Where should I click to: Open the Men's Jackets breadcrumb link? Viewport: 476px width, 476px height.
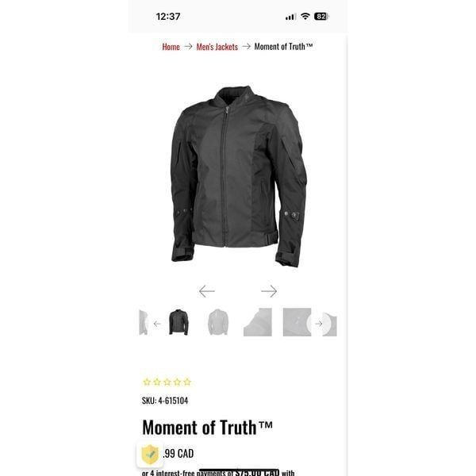pos(217,47)
